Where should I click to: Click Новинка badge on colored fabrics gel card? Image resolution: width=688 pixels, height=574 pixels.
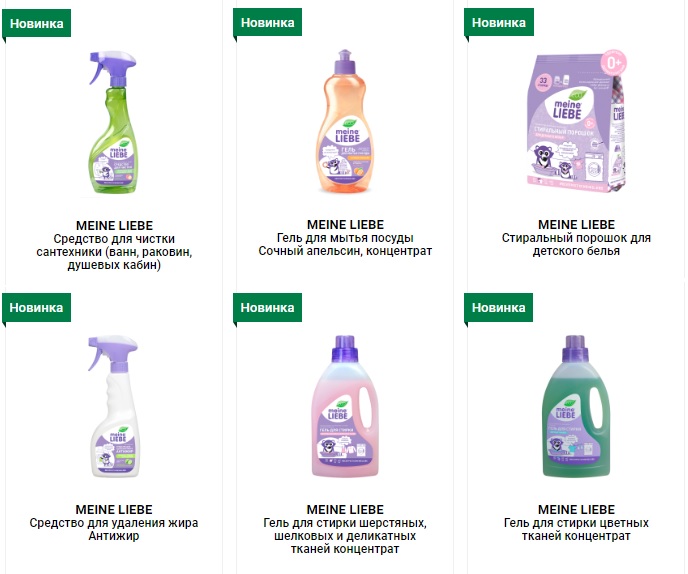498,308
